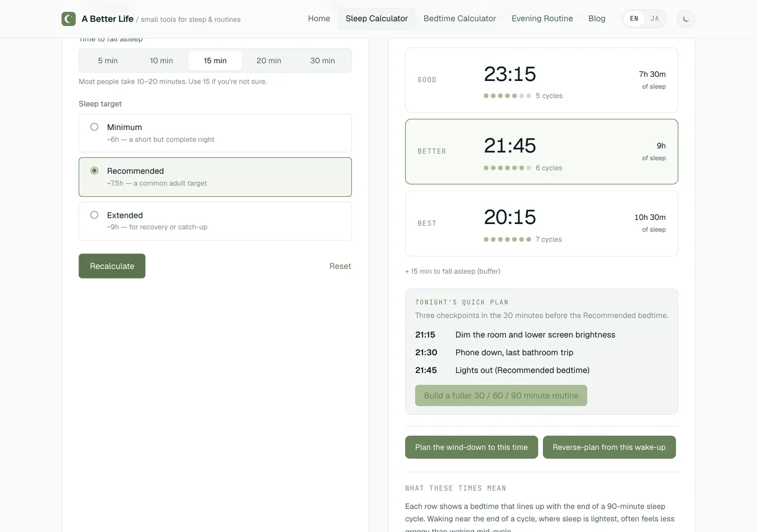Open the A Better Life home title
This screenshot has width=757, height=532.
tap(108, 19)
